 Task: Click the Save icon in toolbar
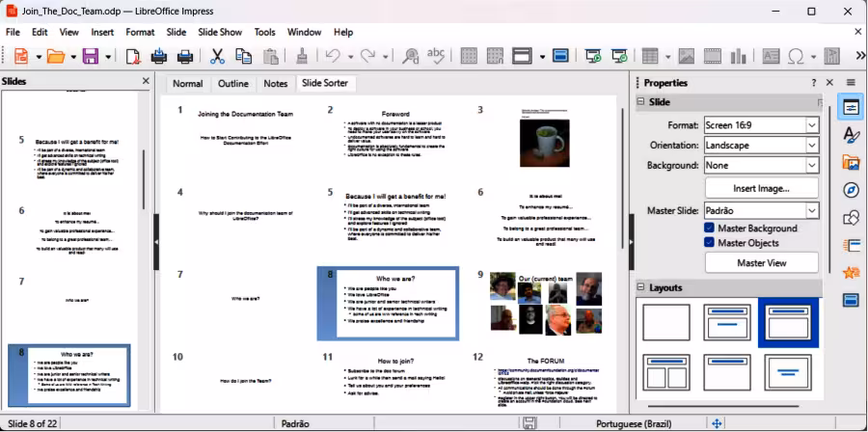coord(91,56)
